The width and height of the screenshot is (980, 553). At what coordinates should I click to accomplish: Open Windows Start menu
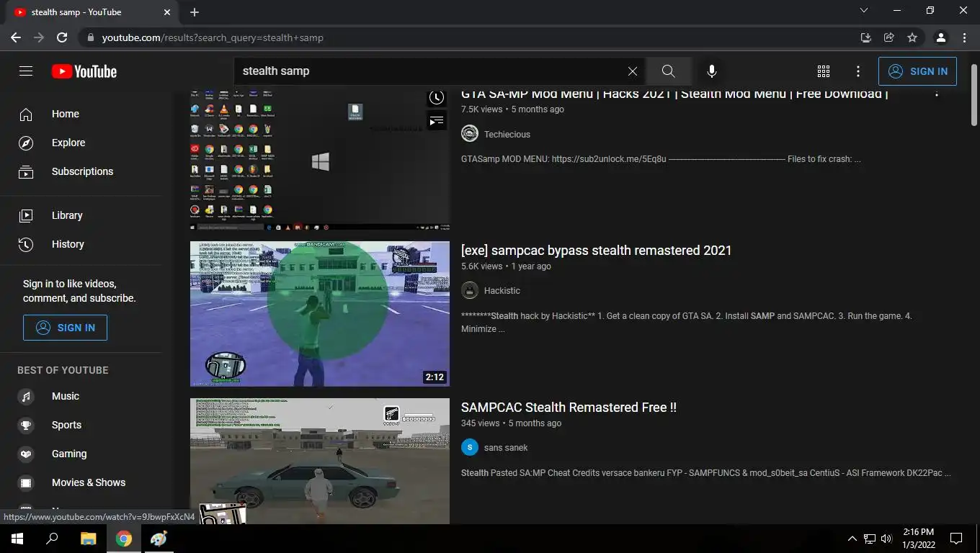17,539
